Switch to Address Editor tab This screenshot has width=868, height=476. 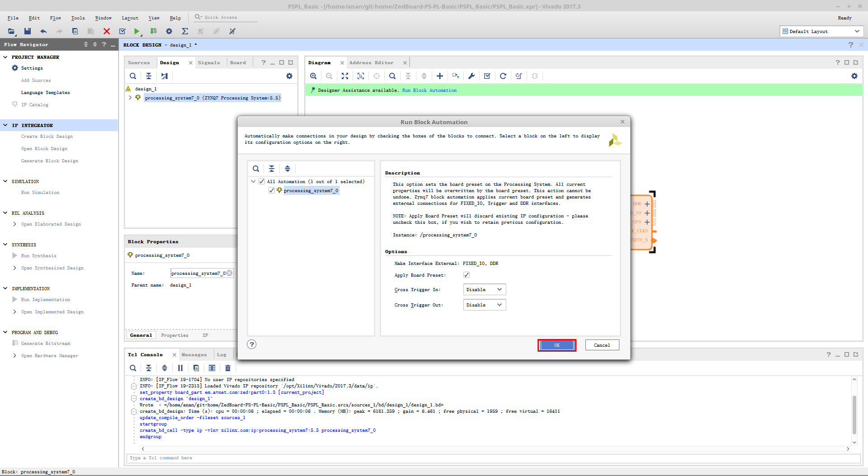[x=371, y=63]
